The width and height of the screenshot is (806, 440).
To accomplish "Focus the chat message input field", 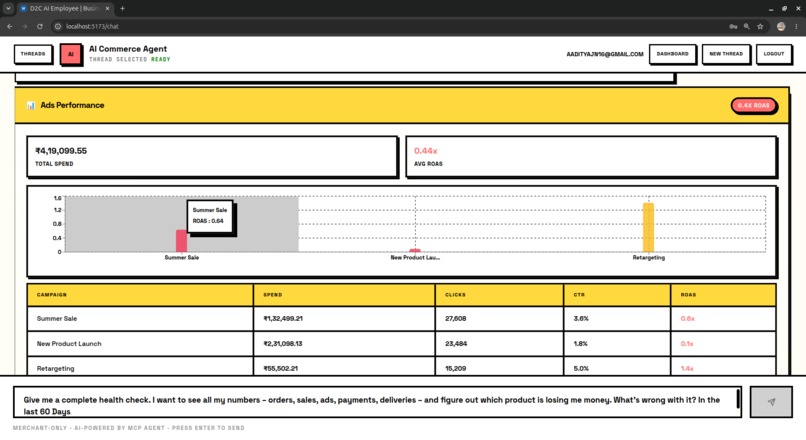I will [x=377, y=402].
